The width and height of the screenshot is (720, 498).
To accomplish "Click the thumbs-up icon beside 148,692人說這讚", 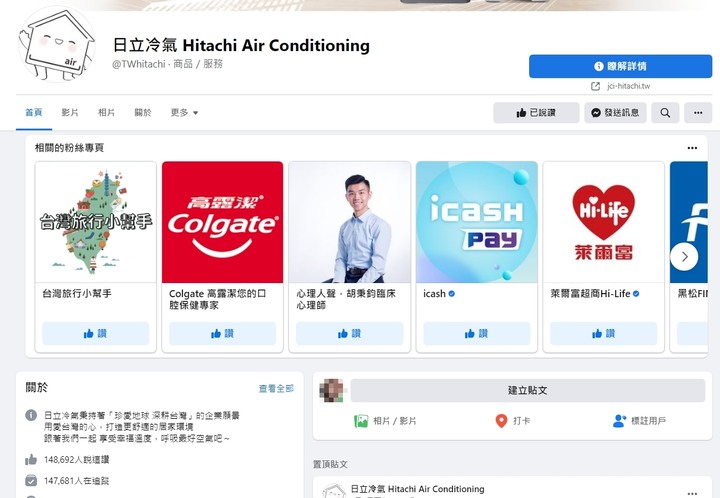I will (x=31, y=459).
